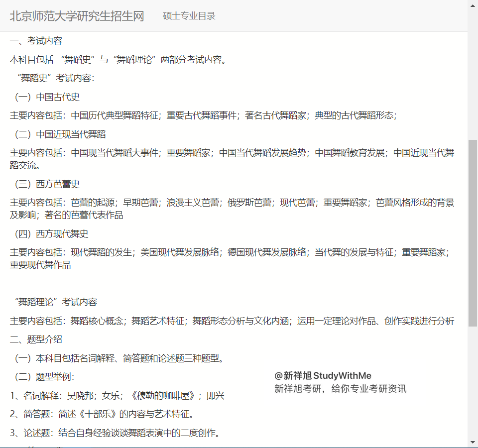The width and height of the screenshot is (478, 448).
Task: Click the scrollbar track above the thumb
Action: (473, 75)
